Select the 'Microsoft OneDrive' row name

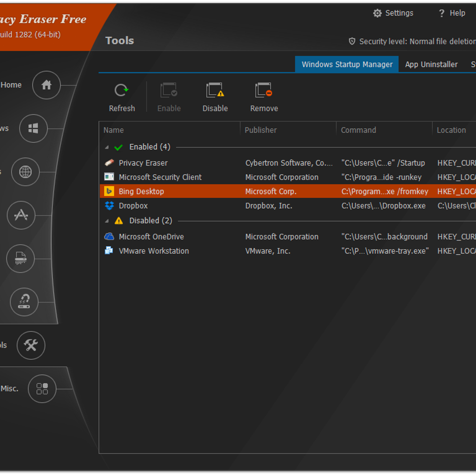tap(151, 237)
